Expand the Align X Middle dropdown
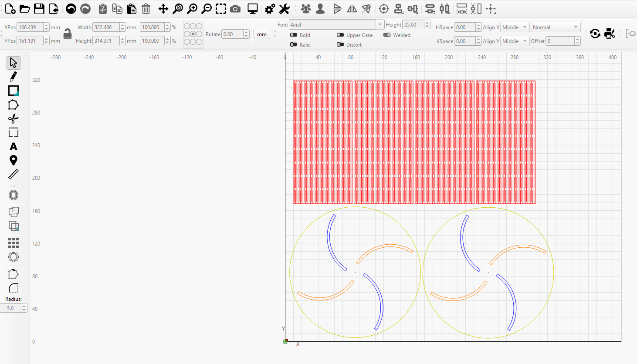Screen dimensions: 637x364 515,27
